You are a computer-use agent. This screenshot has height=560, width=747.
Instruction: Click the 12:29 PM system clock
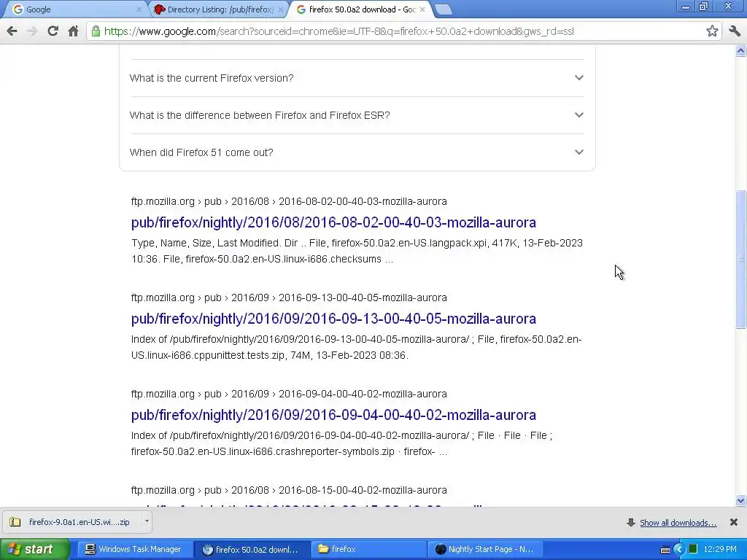click(720, 549)
